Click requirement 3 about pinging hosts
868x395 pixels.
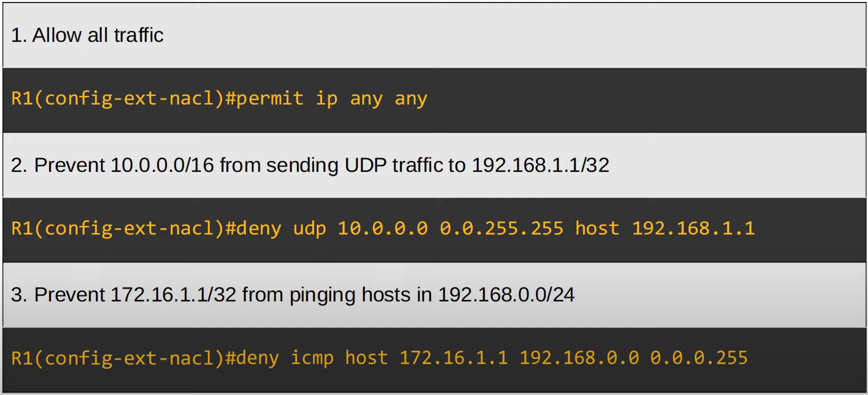pos(293,295)
